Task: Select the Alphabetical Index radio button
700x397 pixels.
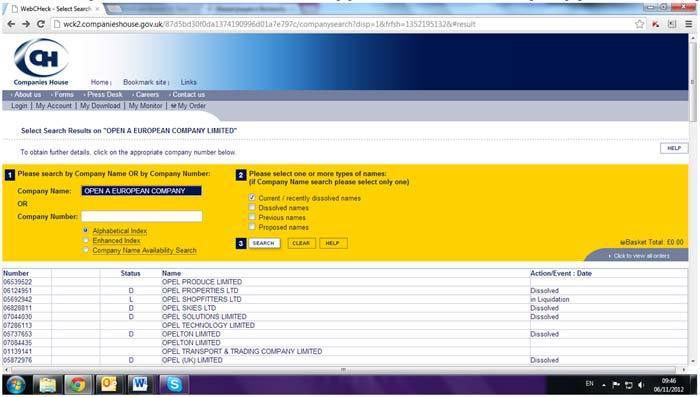Action: click(x=86, y=230)
